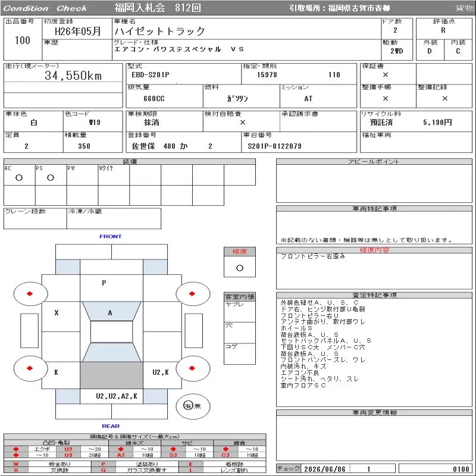Click the transmission value AT
This screenshot has height=476, width=476.
pyautogui.click(x=308, y=99)
